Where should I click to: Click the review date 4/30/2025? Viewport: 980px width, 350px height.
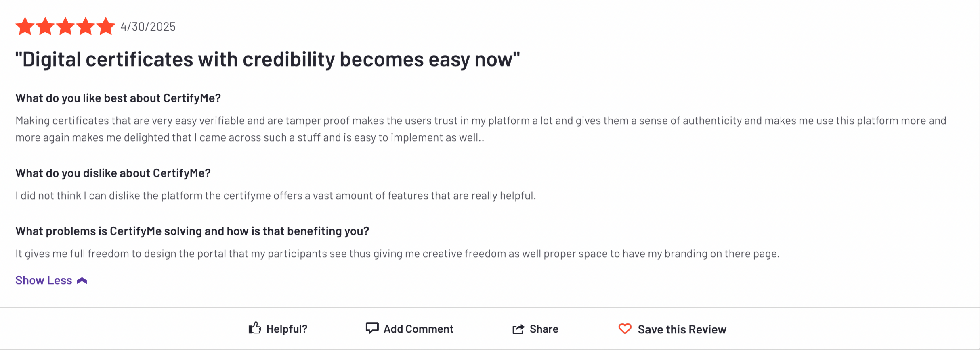[x=148, y=27]
